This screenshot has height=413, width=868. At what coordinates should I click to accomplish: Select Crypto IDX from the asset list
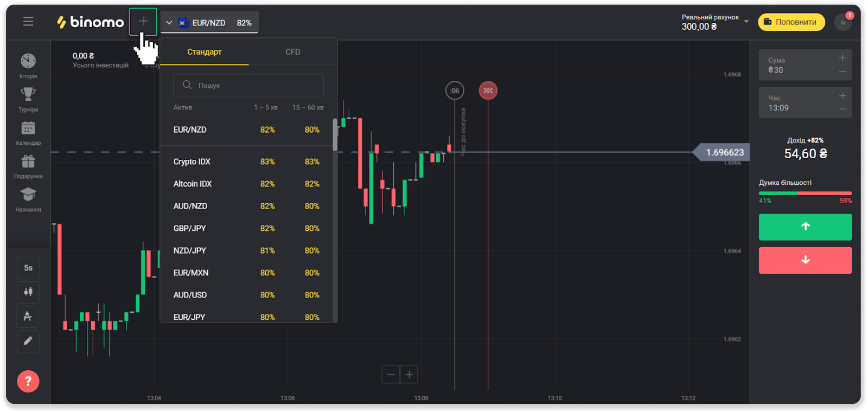[x=192, y=162]
